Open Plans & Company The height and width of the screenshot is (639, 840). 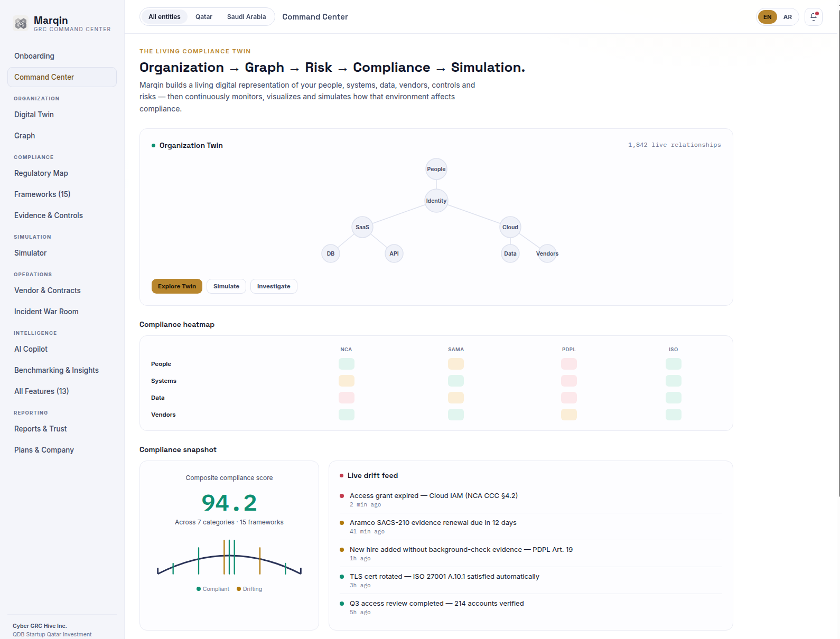pos(62,450)
